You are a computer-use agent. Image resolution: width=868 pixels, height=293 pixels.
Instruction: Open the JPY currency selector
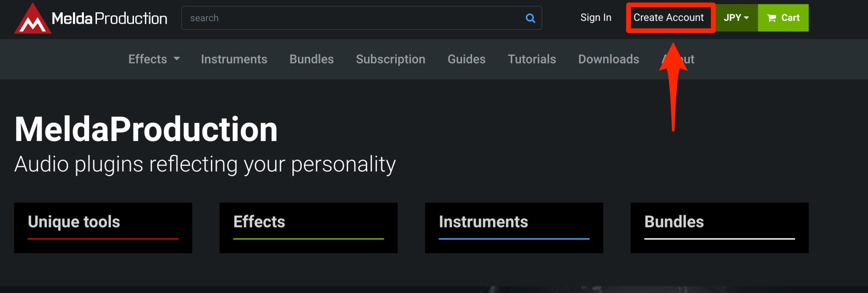(736, 18)
